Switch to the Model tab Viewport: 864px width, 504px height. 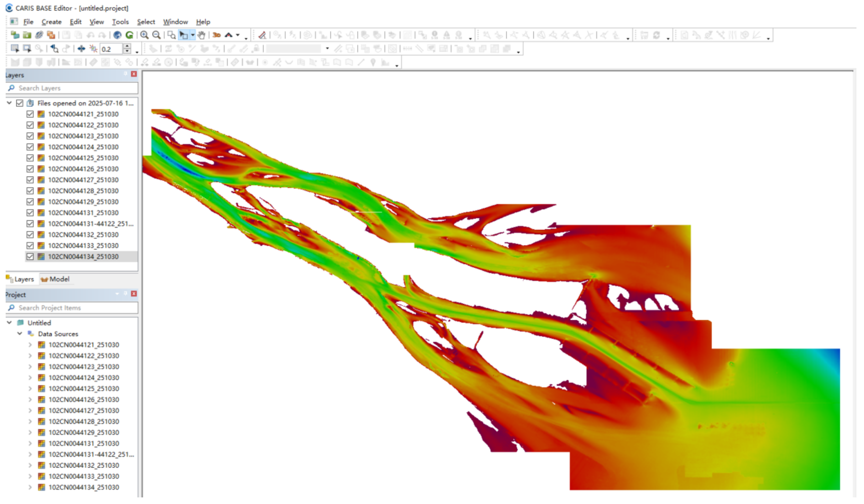[55, 280]
